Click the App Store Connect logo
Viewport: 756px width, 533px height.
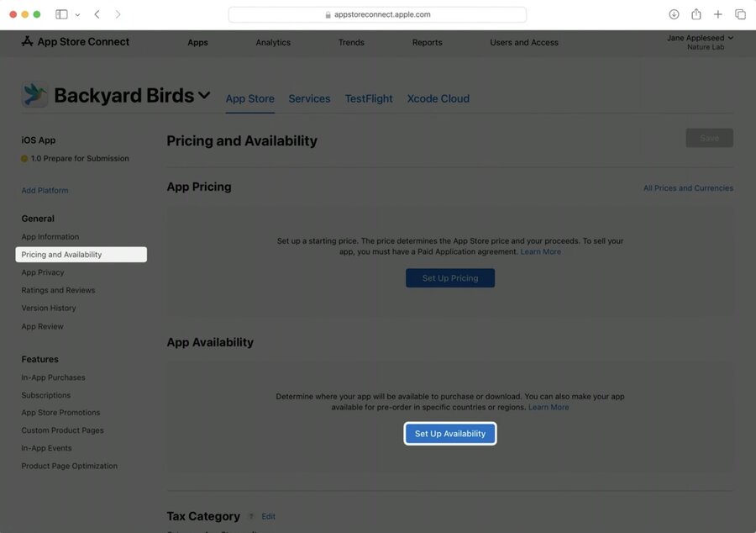[76, 42]
